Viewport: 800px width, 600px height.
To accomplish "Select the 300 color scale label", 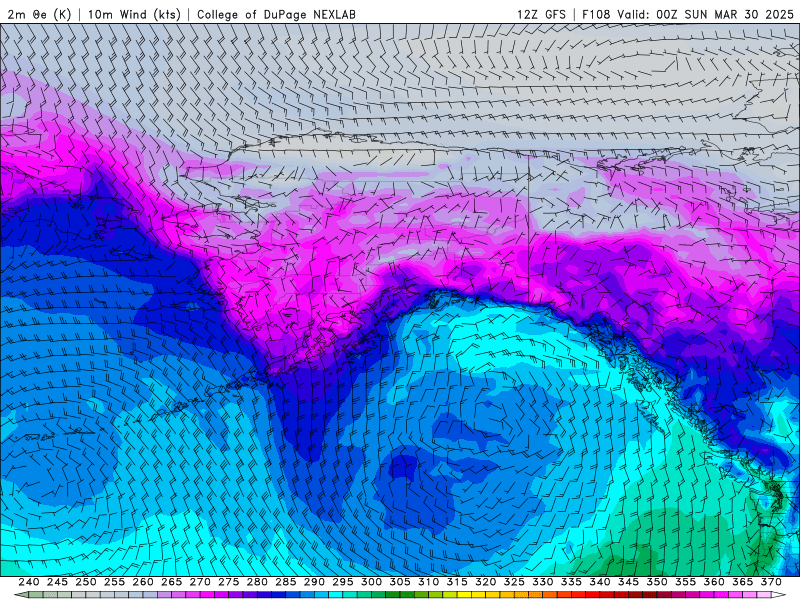I will [371, 582].
